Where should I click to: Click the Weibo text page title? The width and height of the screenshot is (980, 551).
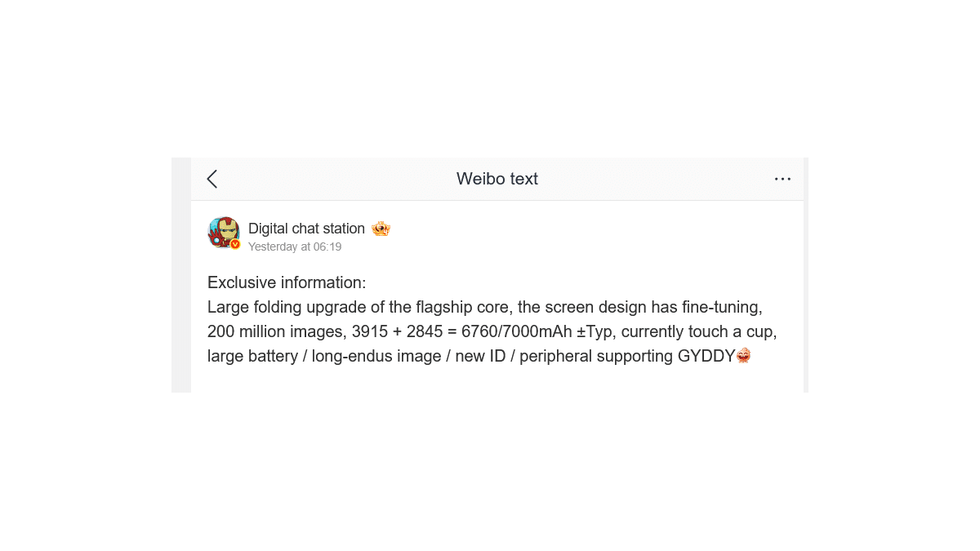click(x=497, y=179)
